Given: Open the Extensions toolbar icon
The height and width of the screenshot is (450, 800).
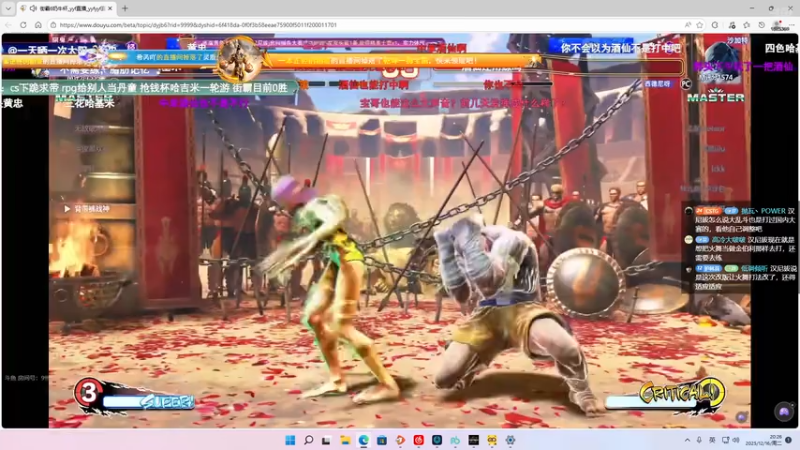Looking at the screenshot, I should tap(715, 24).
